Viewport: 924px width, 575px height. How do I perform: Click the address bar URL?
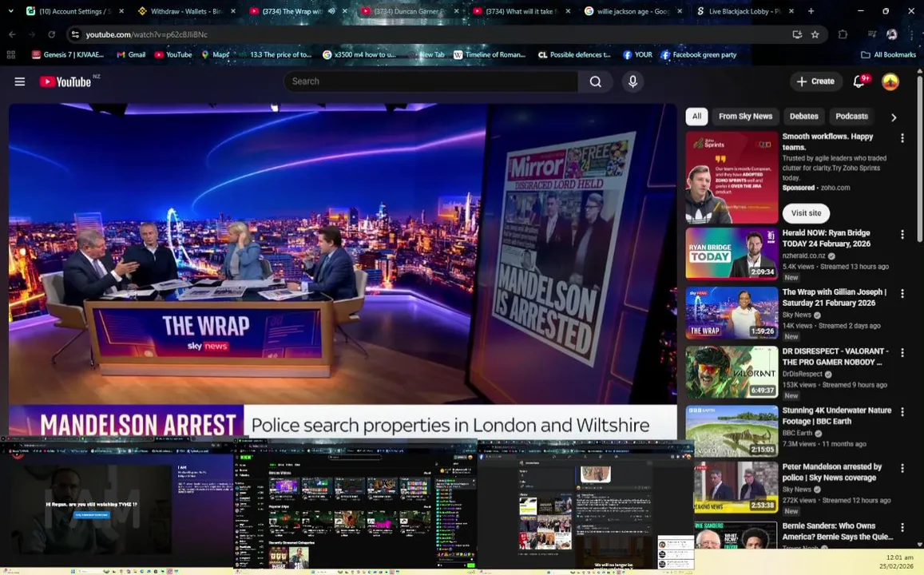click(147, 35)
